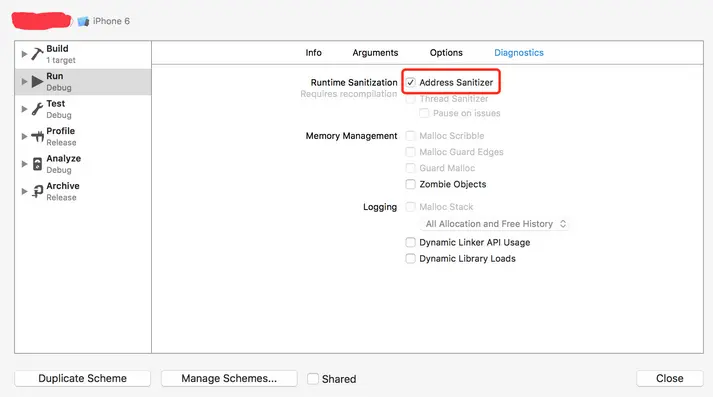Viewport: 713px width, 397px height.
Task: Select the Archive action icon
Action: click(37, 191)
